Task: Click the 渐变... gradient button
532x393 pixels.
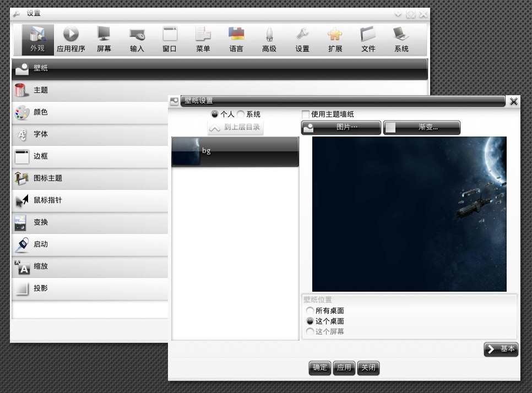Action: pyautogui.click(x=422, y=128)
